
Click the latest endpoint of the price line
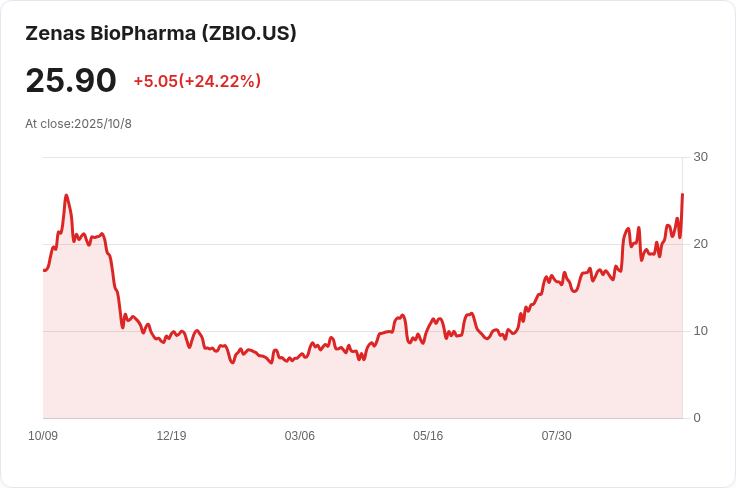click(x=682, y=195)
